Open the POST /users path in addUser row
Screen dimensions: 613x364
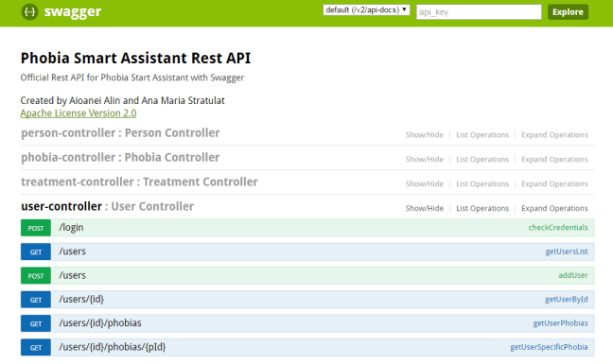[x=72, y=275]
